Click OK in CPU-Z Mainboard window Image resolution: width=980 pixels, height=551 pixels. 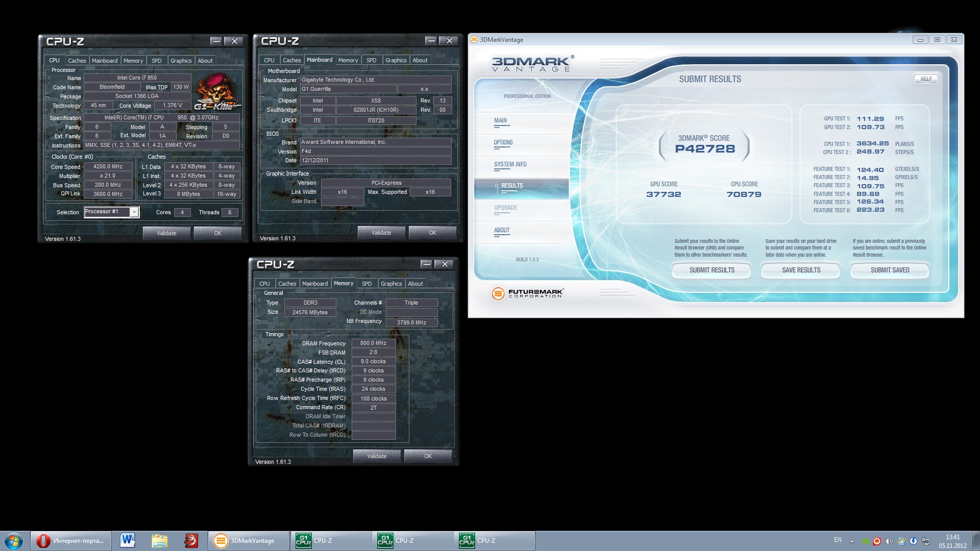coord(433,233)
